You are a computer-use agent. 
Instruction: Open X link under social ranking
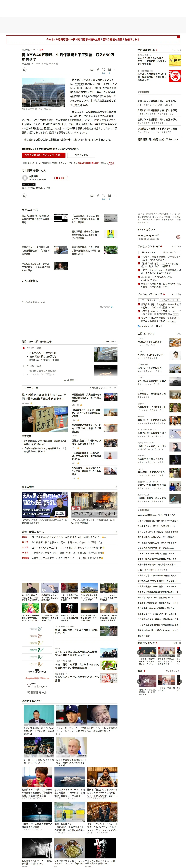pyautogui.click(x=159, y=326)
